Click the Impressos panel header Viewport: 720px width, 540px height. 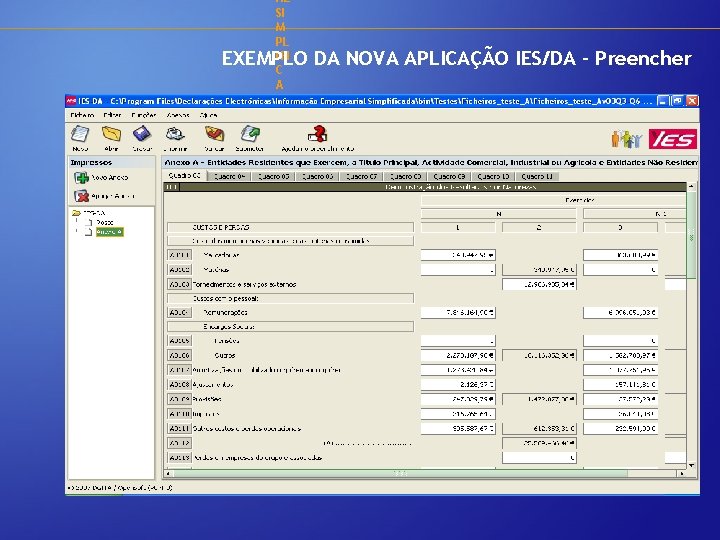[112, 162]
